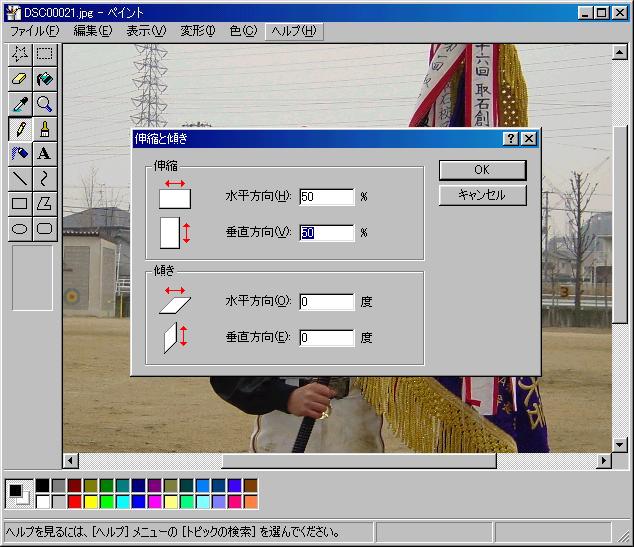634x547 pixels.
Task: Select the bright blue swatch
Action: tap(139, 502)
